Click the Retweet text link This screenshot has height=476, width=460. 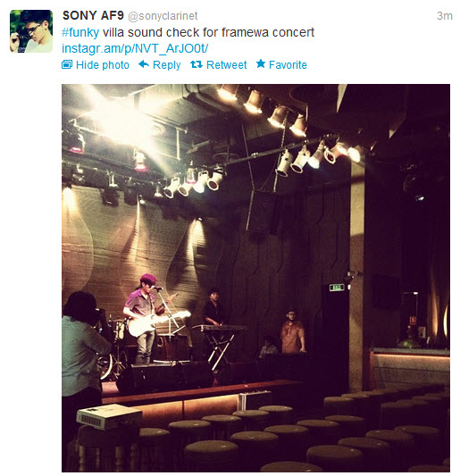pyautogui.click(x=227, y=65)
